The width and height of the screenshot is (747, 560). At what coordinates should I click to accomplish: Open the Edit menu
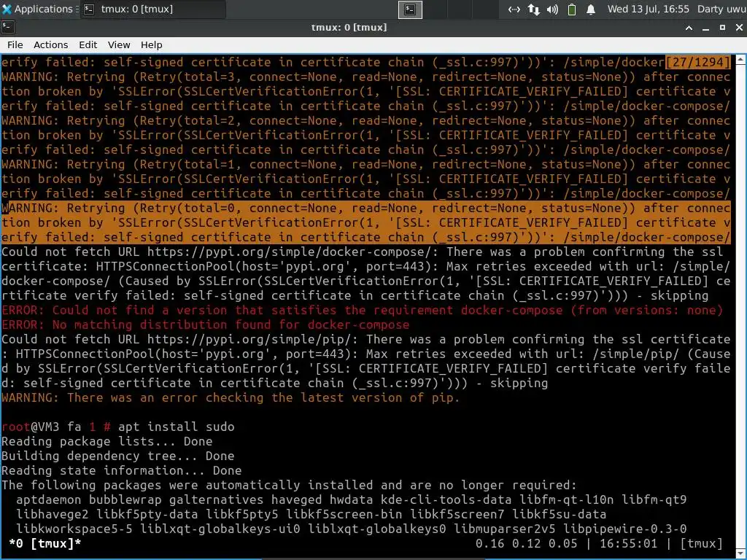point(88,44)
